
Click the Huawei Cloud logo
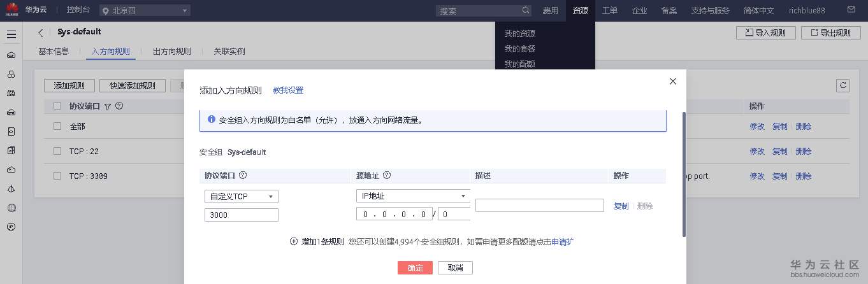[x=11, y=11]
